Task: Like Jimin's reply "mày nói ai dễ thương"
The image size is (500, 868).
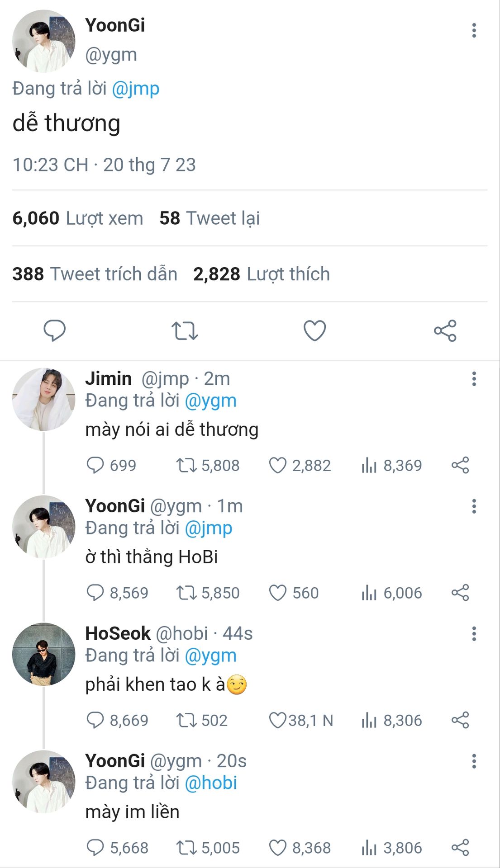Action: (x=278, y=465)
